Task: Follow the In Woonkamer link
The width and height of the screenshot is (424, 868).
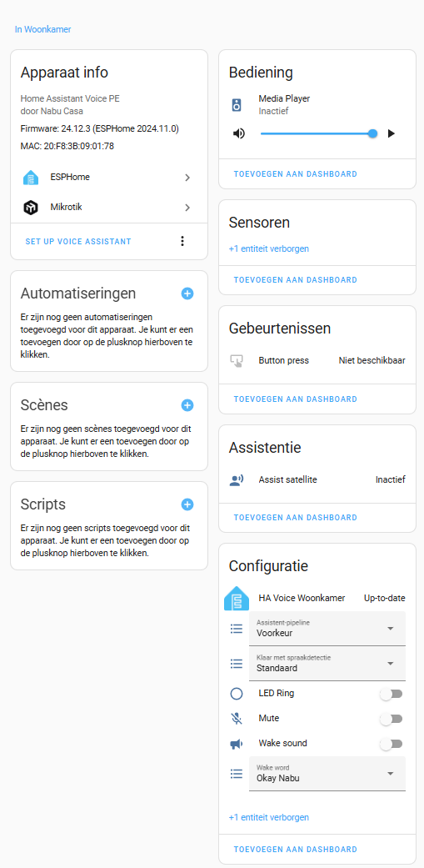Action: point(43,29)
